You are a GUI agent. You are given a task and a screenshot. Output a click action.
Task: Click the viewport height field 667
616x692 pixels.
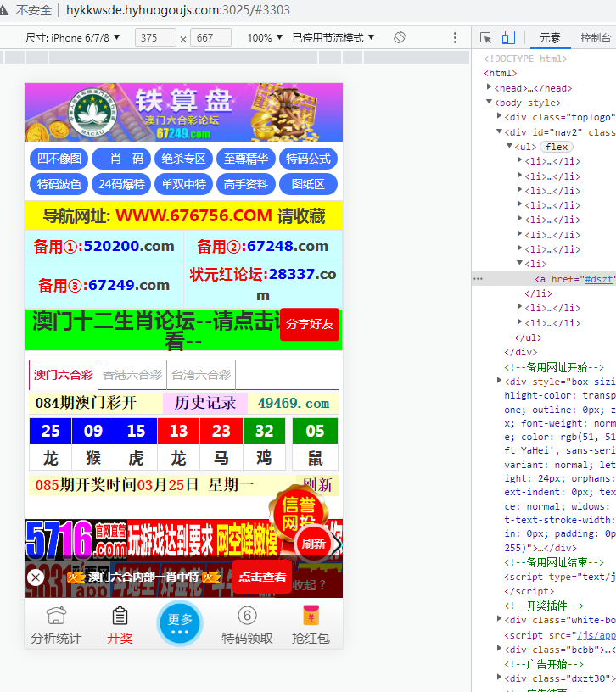pyautogui.click(x=210, y=38)
